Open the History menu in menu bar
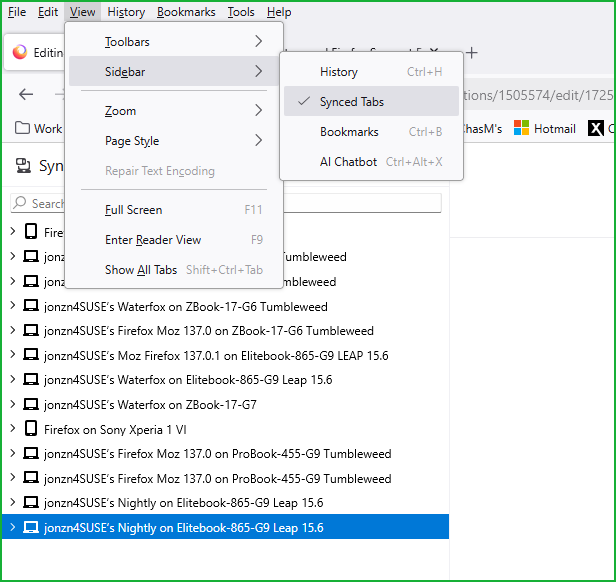 click(x=126, y=12)
